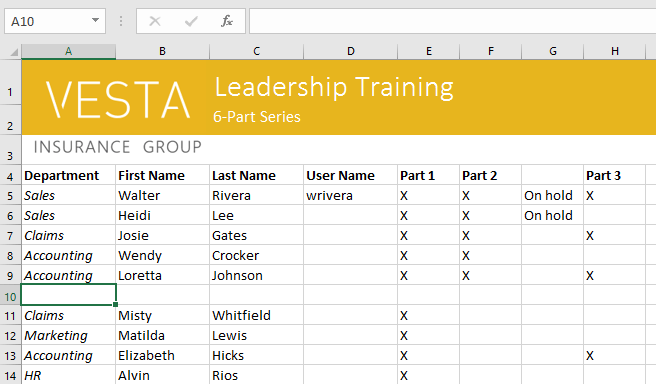Select the wrivera user name cell
The height and width of the screenshot is (384, 656).
[x=351, y=195]
